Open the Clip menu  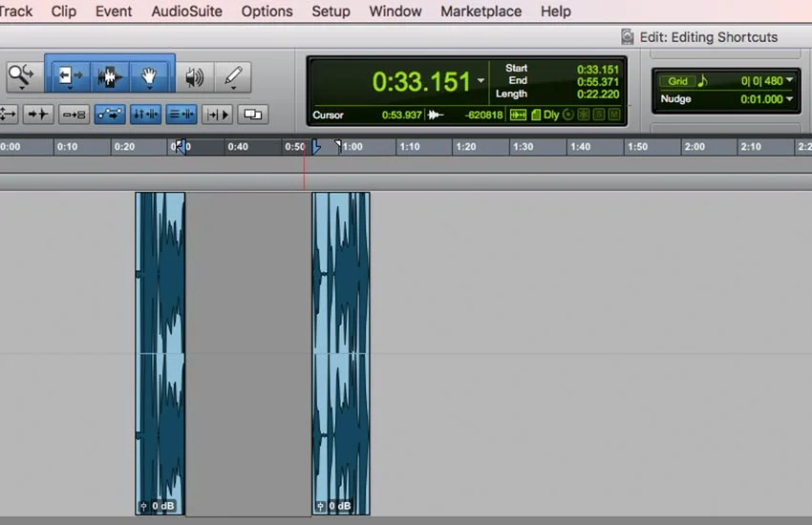point(64,10)
